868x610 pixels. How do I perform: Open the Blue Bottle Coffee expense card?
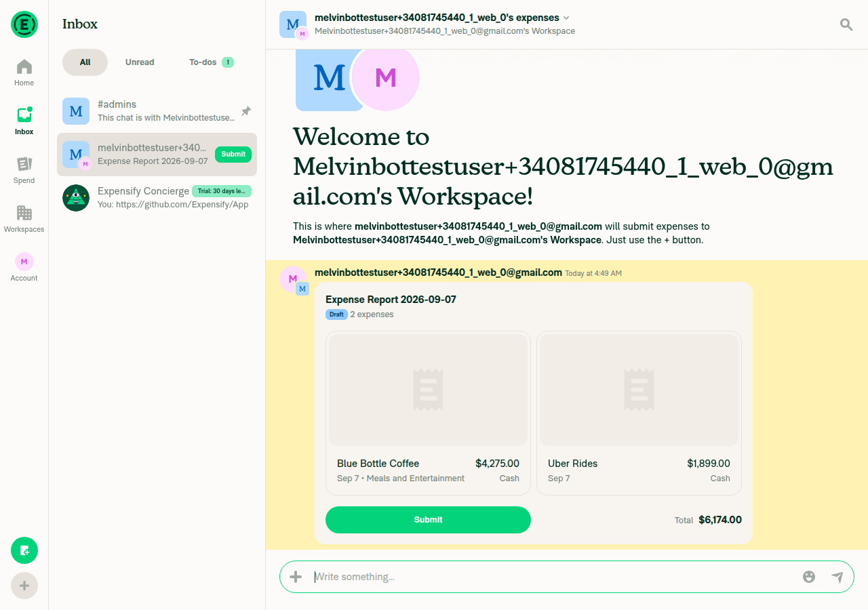coord(428,413)
